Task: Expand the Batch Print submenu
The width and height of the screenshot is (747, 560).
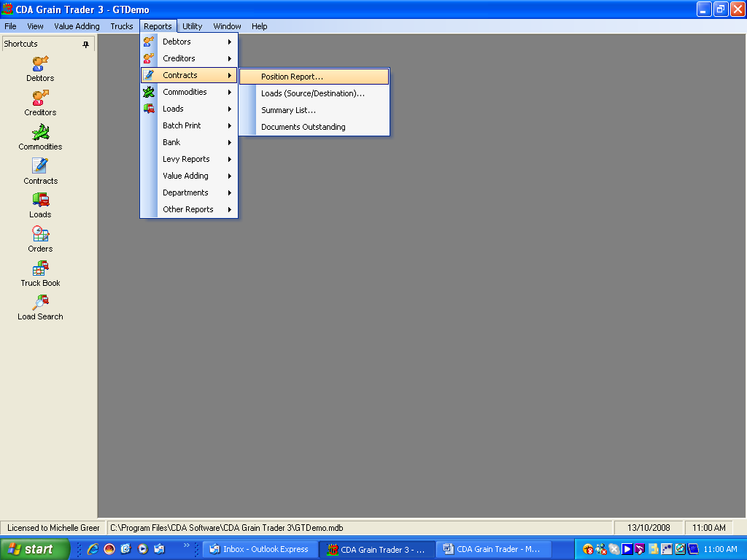Action: 182,125
